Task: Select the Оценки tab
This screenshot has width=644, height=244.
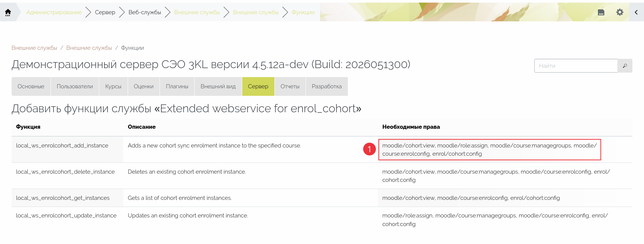Action: point(144,86)
